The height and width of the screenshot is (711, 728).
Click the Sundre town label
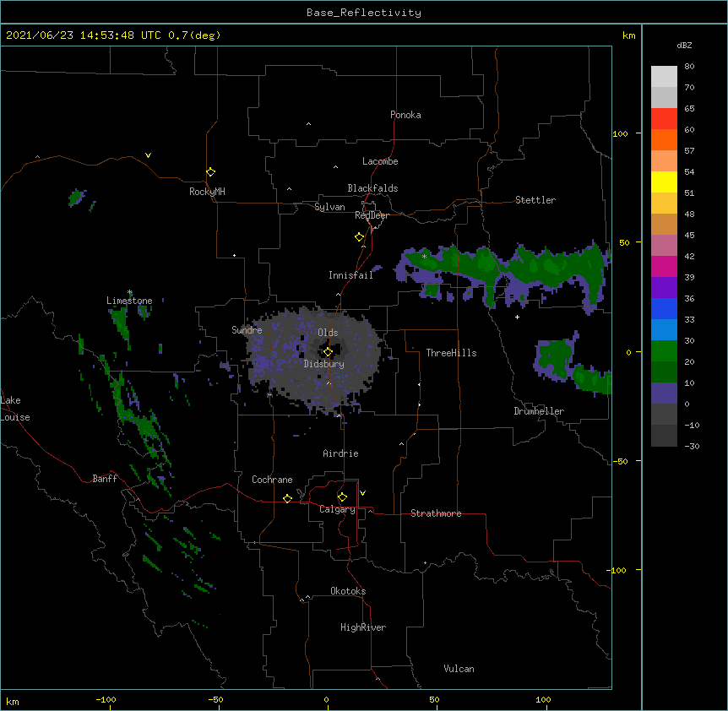(x=247, y=330)
